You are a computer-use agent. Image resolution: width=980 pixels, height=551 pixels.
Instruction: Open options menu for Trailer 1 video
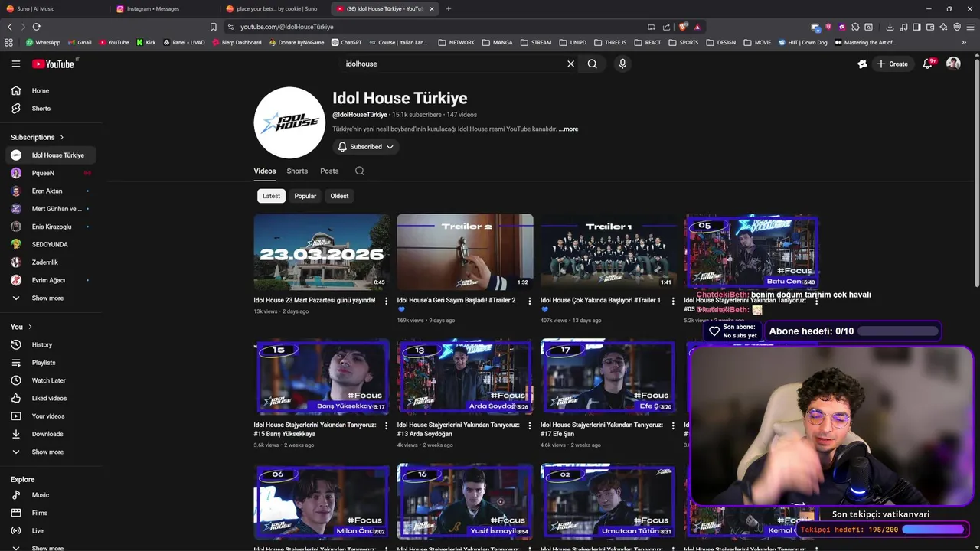(x=672, y=301)
